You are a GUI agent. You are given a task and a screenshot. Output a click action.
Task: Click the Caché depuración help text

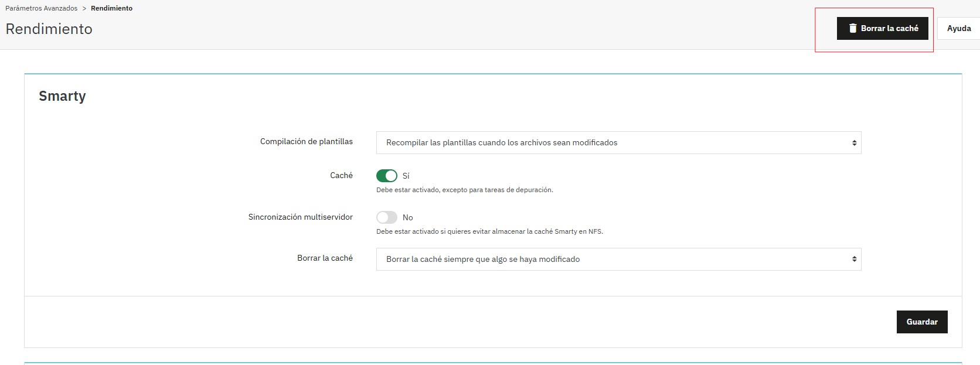tap(464, 190)
